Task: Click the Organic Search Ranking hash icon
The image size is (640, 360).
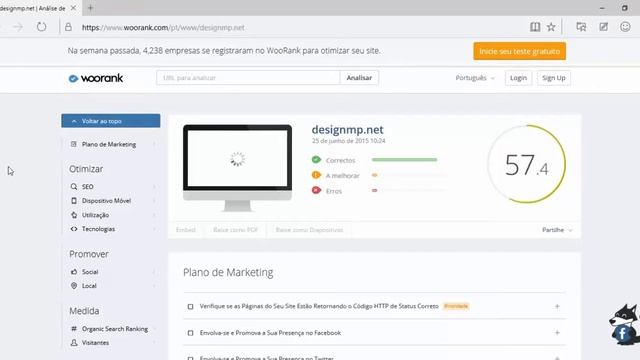Action: (74, 329)
